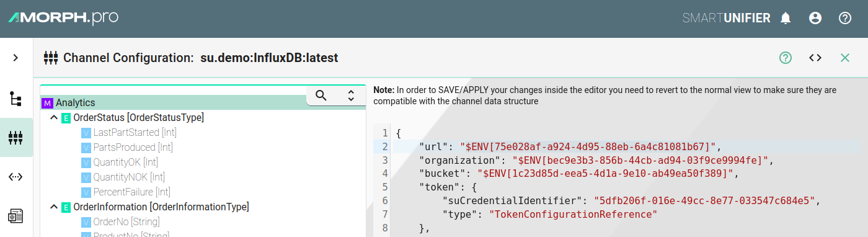Click the channel configuration title icon
This screenshot has width=868, height=237.
coord(51,58)
